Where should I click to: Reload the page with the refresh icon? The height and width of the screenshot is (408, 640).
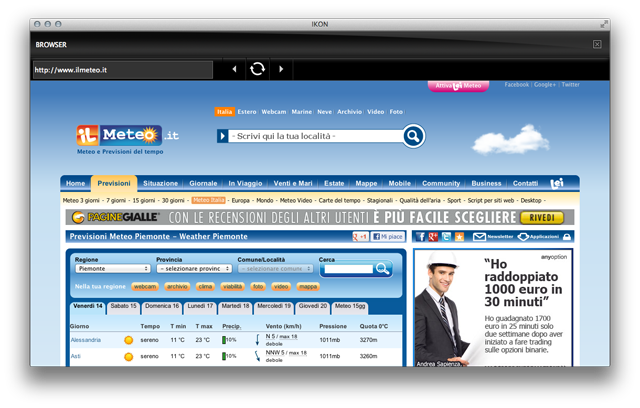click(257, 69)
